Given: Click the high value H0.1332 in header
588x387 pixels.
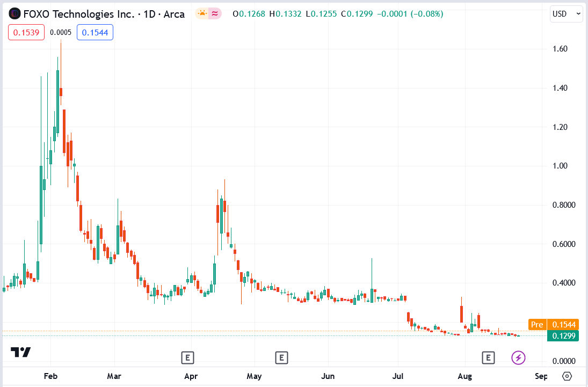Looking at the screenshot, I should point(285,14).
